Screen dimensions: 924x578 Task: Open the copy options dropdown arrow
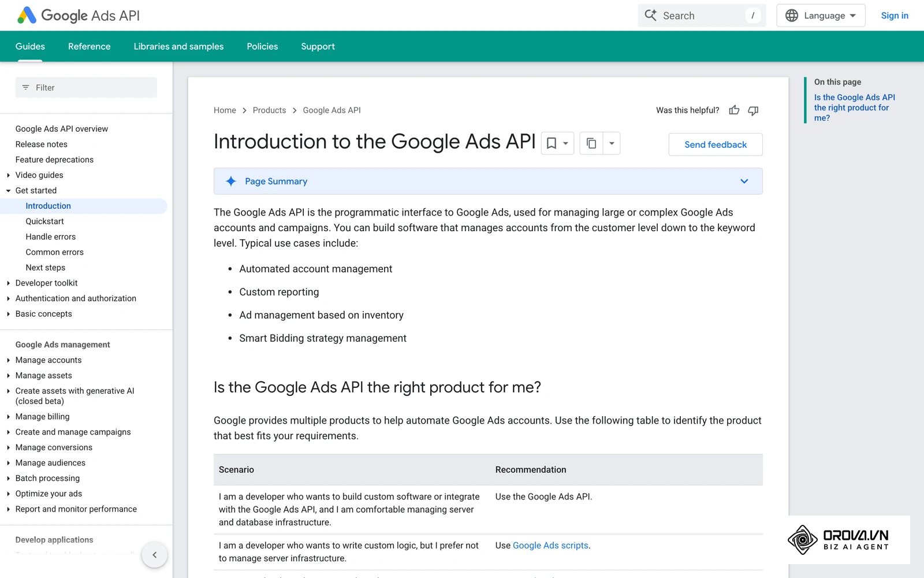coord(612,143)
